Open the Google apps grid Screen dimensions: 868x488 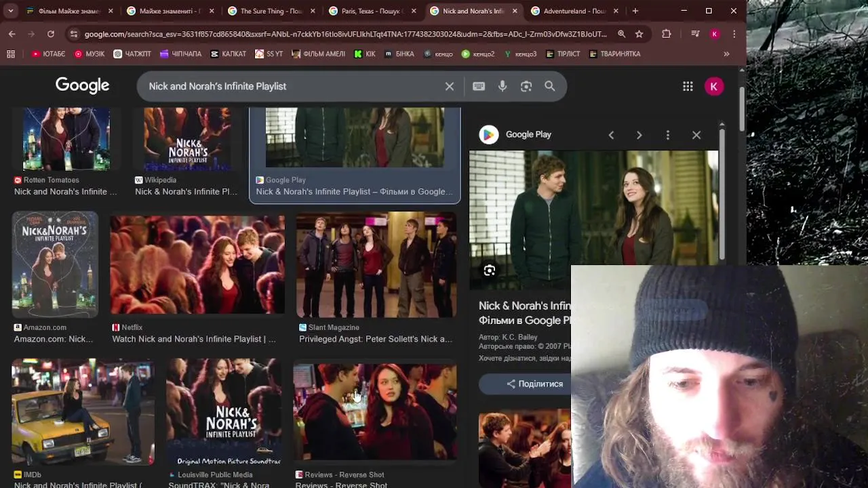688,86
